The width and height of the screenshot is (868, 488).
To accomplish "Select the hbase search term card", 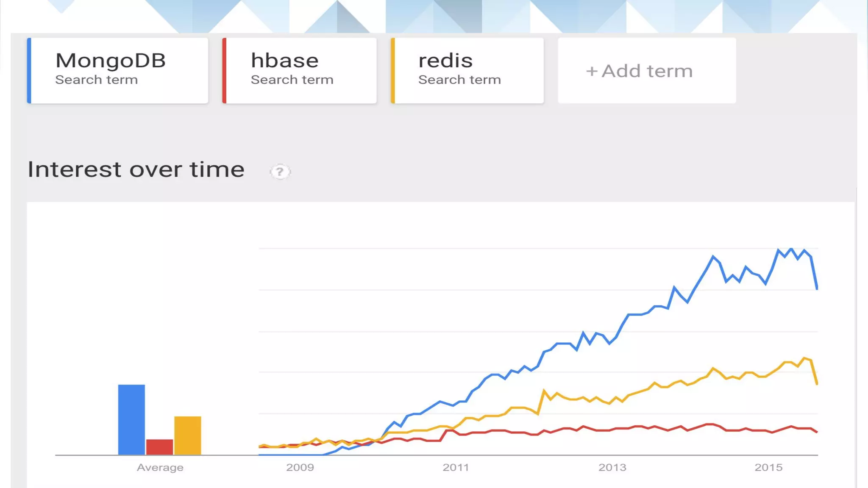I will 299,70.
